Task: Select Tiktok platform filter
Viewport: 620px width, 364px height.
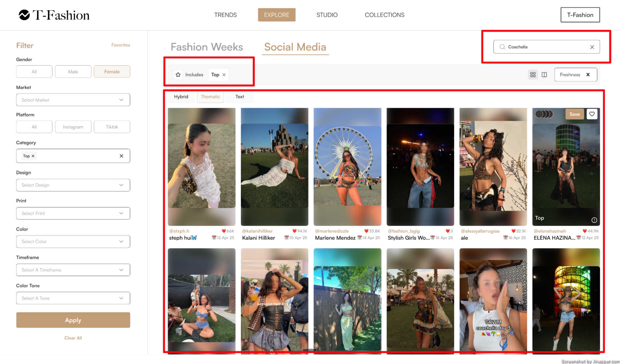Action: (x=112, y=127)
